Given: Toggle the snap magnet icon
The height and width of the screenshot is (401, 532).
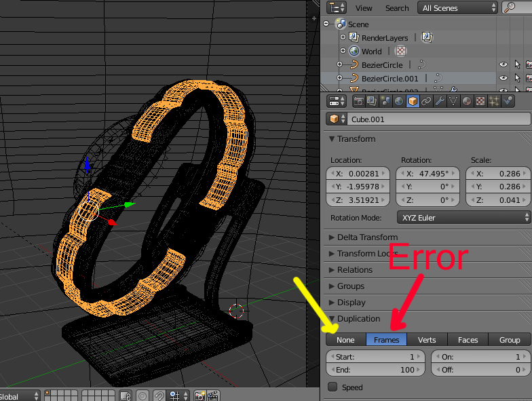Looking at the screenshot, I should 159,396.
